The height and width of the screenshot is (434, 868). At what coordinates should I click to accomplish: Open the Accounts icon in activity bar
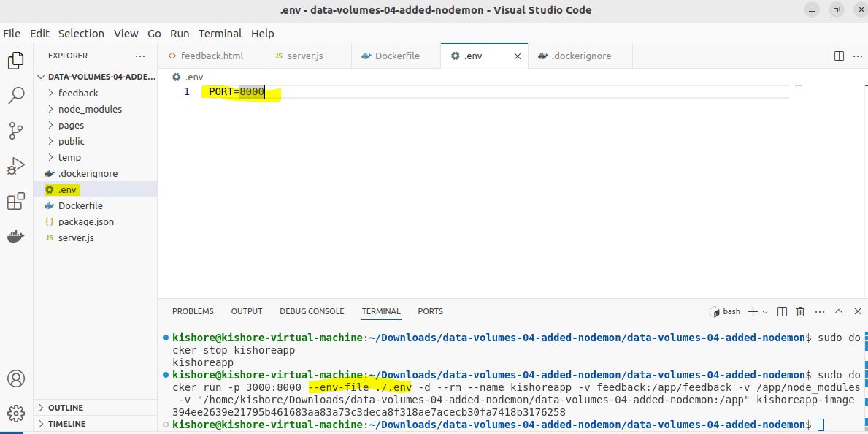(x=15, y=378)
